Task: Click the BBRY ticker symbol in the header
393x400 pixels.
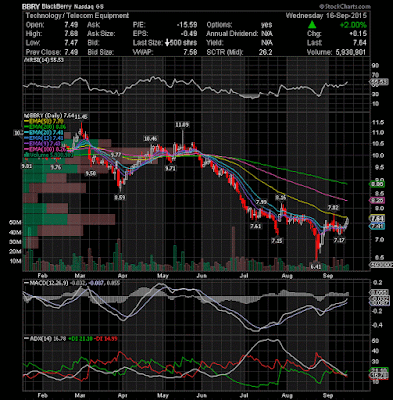Action: coord(31,7)
